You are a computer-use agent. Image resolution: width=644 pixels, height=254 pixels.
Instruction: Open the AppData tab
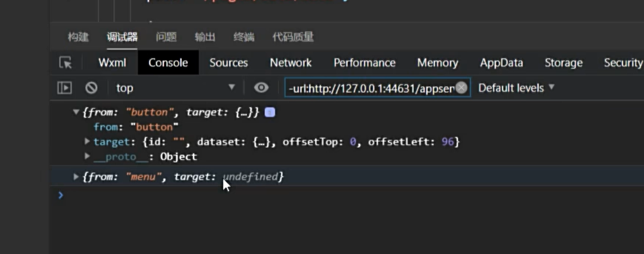pyautogui.click(x=501, y=63)
